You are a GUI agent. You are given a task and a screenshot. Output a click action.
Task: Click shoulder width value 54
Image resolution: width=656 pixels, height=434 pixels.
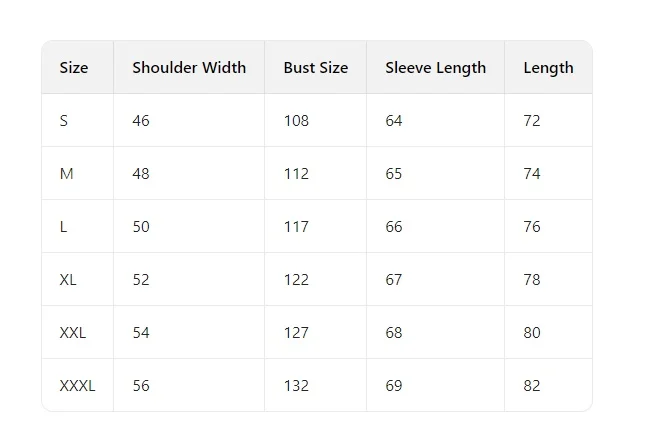141,333
